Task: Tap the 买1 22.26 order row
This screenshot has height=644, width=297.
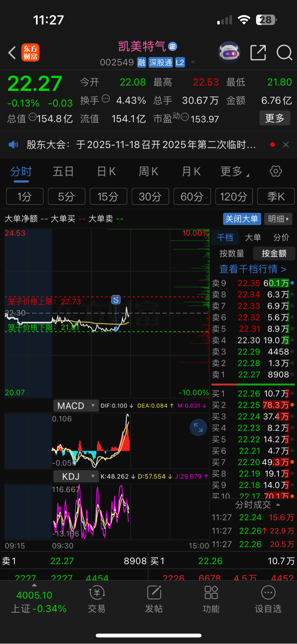Action: pos(253,393)
